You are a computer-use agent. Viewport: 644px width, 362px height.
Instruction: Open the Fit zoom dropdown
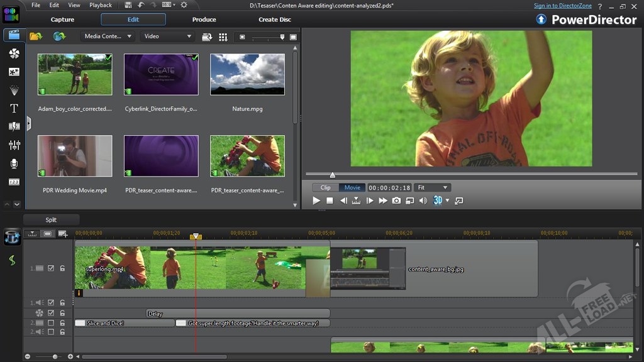point(433,187)
